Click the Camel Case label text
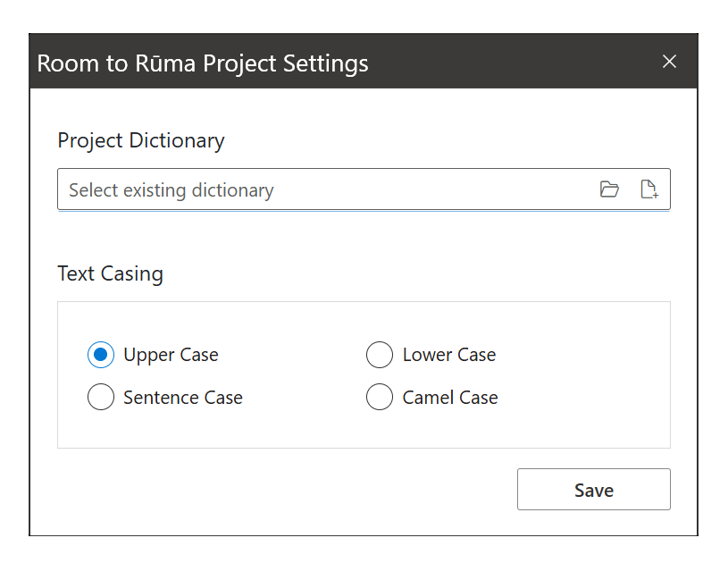728x563 pixels. tap(450, 398)
